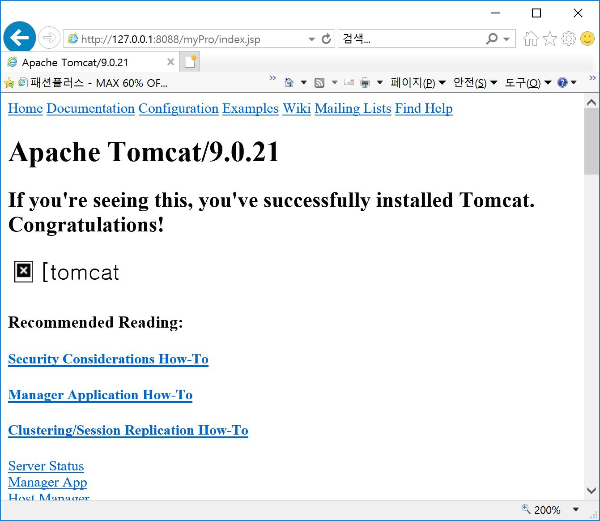
Task: Open the Mailing Lists link
Action: point(353,109)
